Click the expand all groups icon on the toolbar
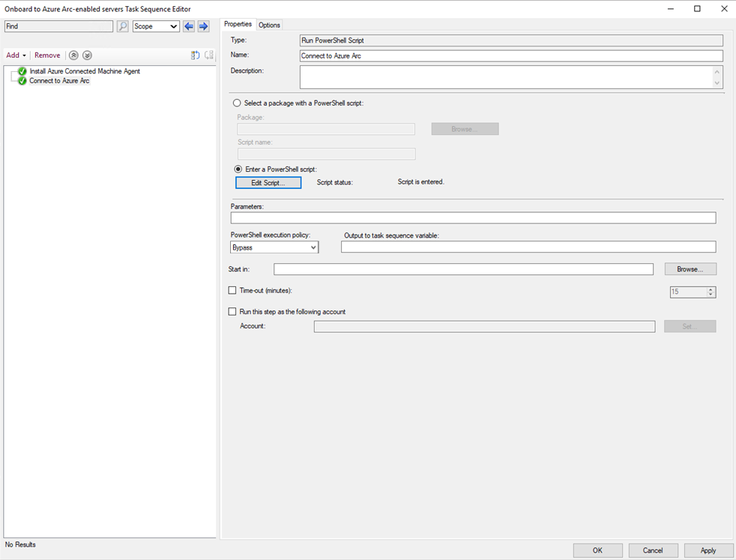This screenshot has width=736, height=560. coord(194,55)
